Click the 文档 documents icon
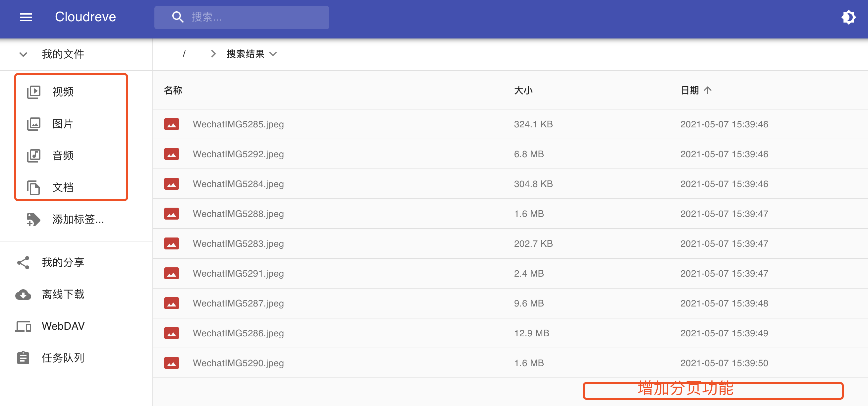The width and height of the screenshot is (868, 406). [34, 188]
